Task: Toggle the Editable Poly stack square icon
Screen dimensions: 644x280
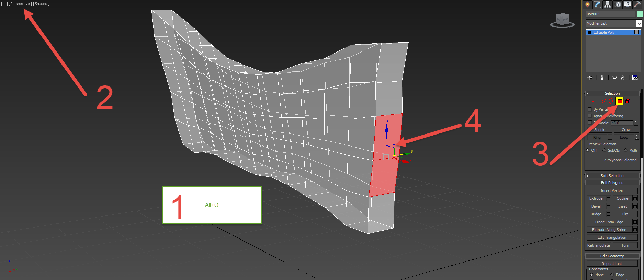Action: coord(636,32)
